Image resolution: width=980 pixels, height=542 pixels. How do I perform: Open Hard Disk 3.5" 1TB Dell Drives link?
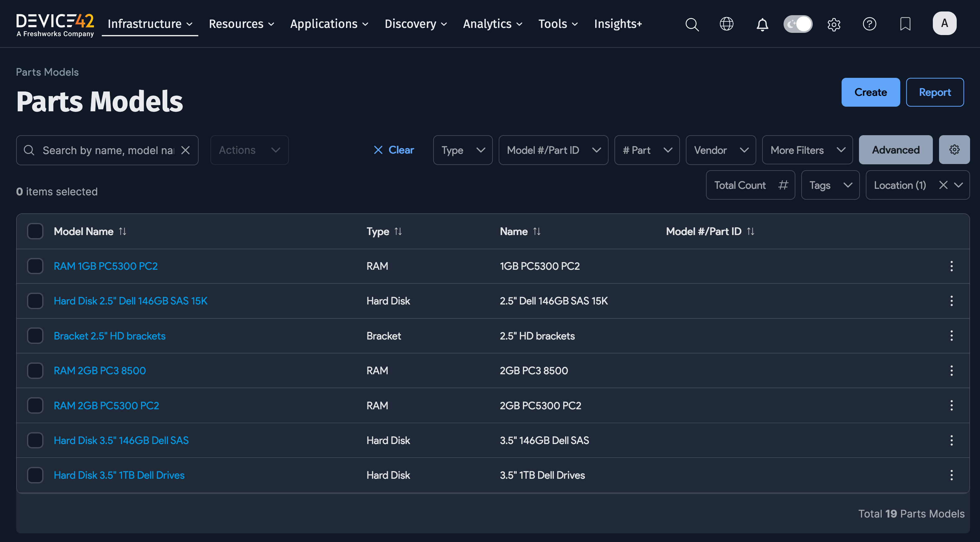pyautogui.click(x=119, y=475)
